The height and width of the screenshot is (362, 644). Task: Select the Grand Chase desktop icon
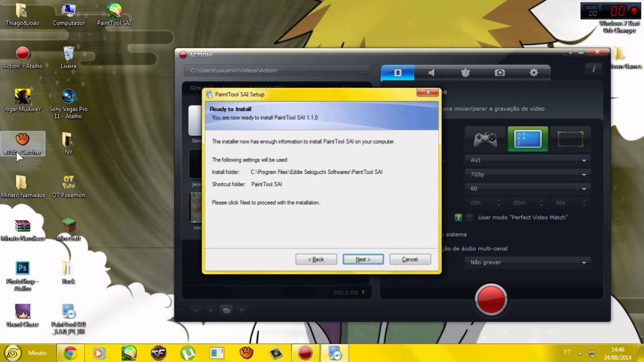22,316
